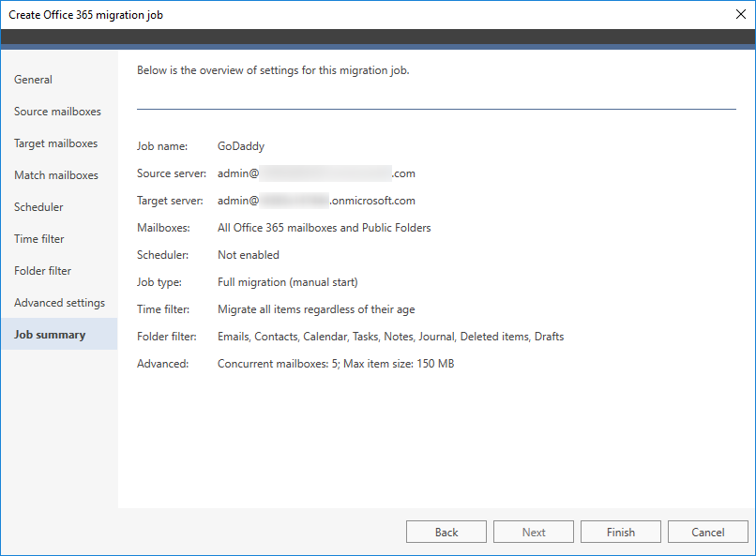Click the Back button
The height and width of the screenshot is (556, 756).
tap(446, 532)
